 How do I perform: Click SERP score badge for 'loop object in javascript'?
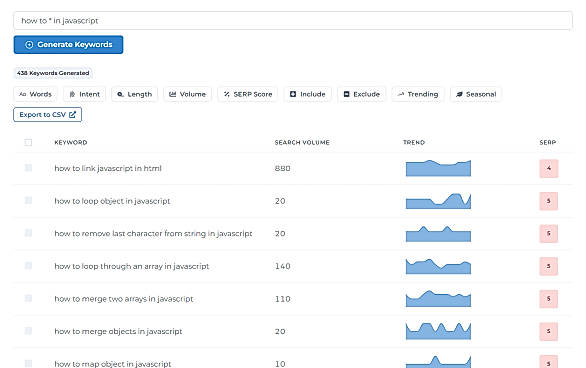549,201
